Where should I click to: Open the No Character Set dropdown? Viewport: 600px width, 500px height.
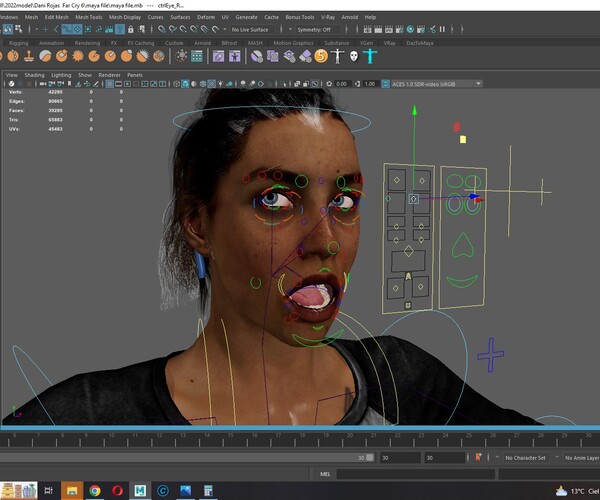(x=526, y=458)
